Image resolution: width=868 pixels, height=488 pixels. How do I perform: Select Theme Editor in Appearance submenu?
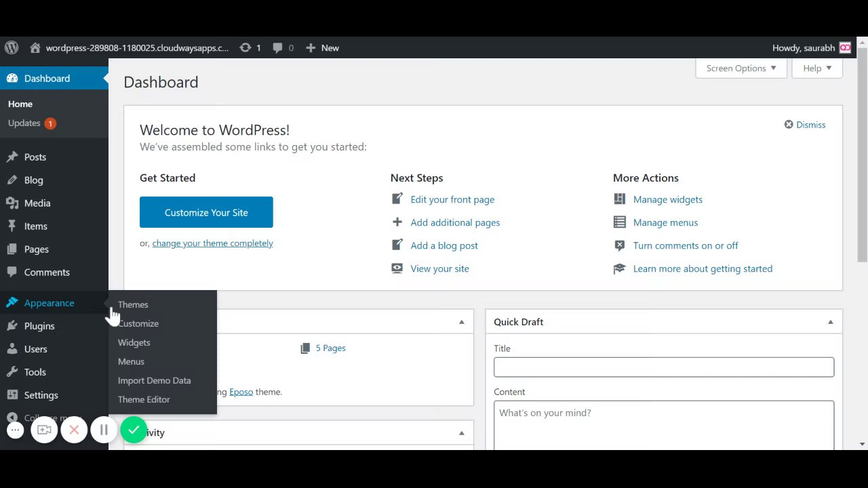click(144, 399)
